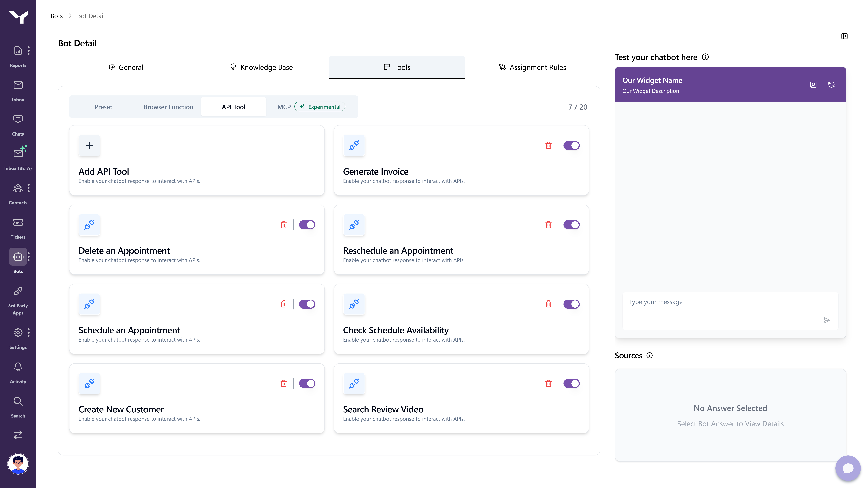Open the kebab menu next to Bots
Image resolution: width=868 pixels, height=488 pixels.
(x=29, y=257)
